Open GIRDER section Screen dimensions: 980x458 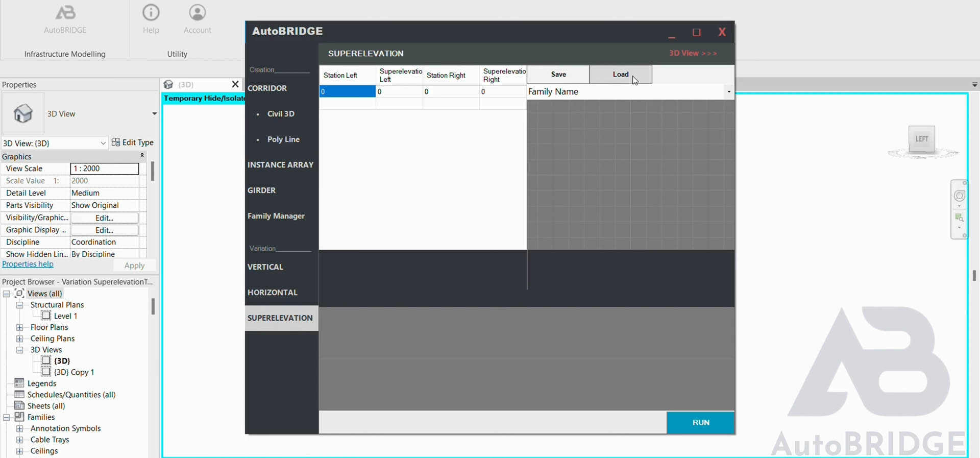click(261, 190)
